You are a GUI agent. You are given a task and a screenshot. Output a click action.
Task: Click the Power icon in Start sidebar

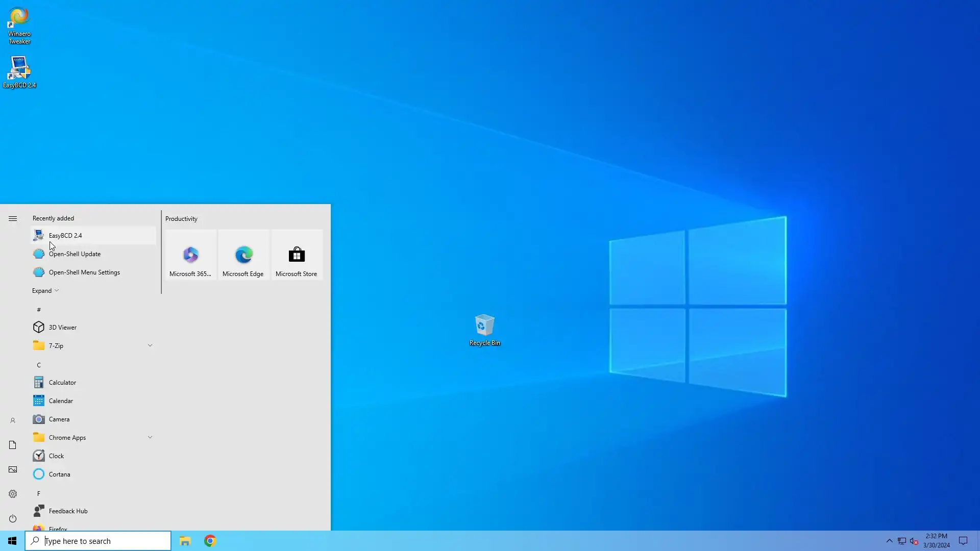[13, 518]
